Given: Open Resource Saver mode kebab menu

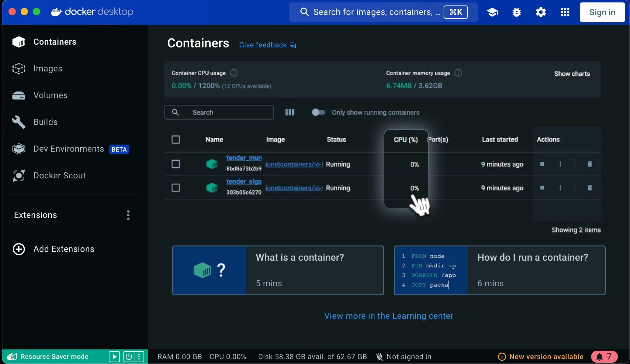Looking at the screenshot, I should (139, 356).
